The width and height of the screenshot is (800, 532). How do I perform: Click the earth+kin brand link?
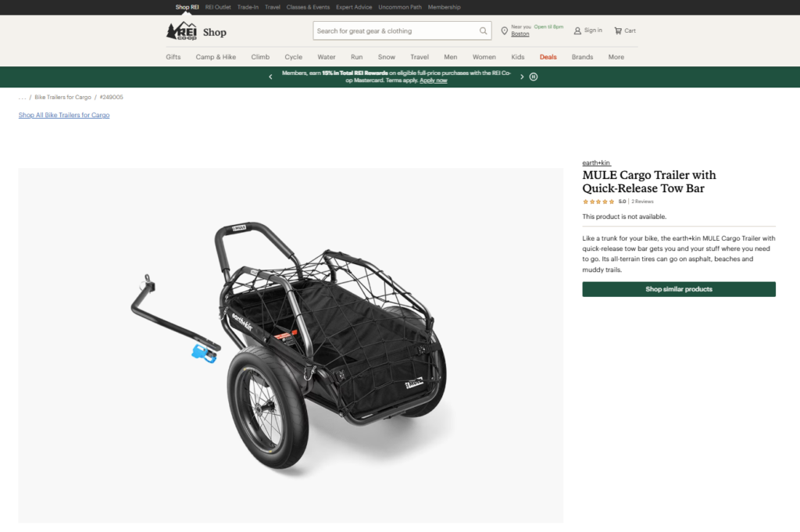tap(596, 162)
